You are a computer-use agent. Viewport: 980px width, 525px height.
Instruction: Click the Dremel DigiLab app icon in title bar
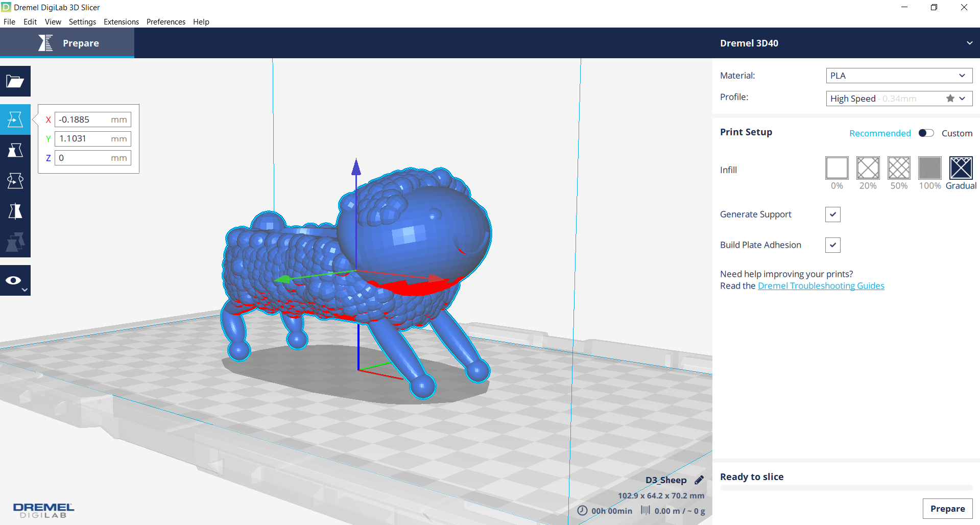tap(6, 7)
